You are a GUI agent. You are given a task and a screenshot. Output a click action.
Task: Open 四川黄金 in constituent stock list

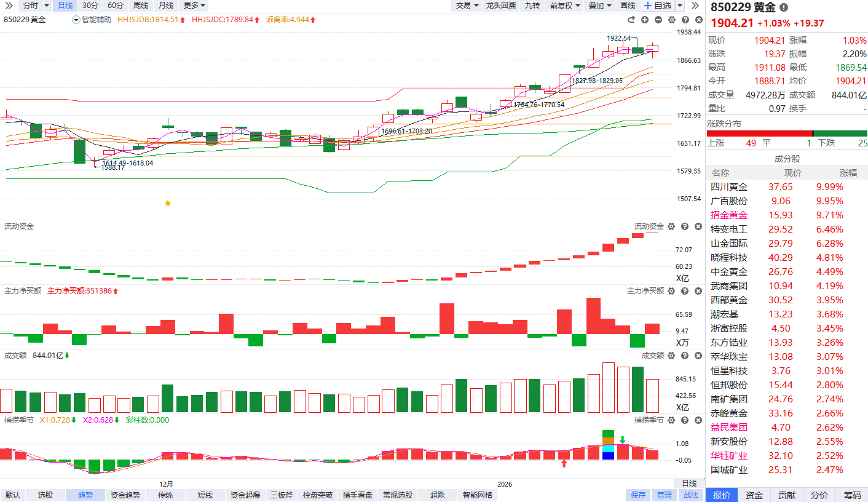point(729,187)
